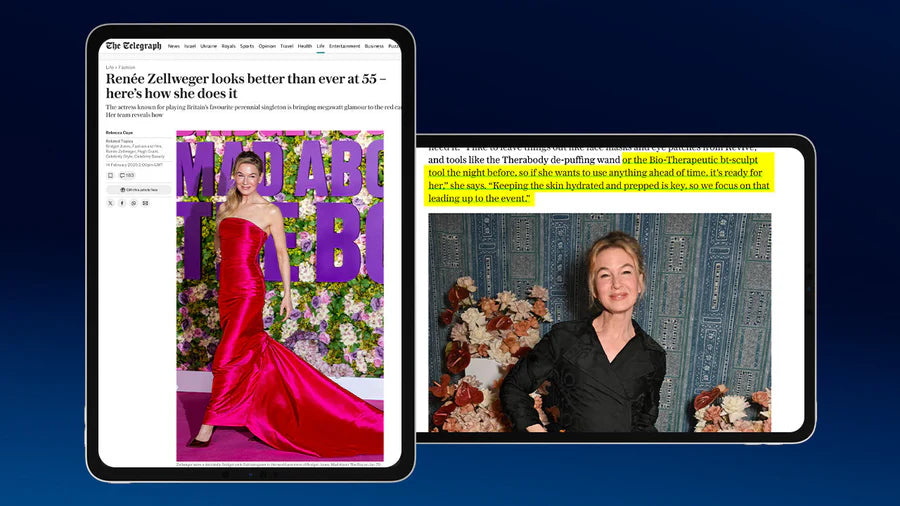Click the article subheading text

coord(253,111)
